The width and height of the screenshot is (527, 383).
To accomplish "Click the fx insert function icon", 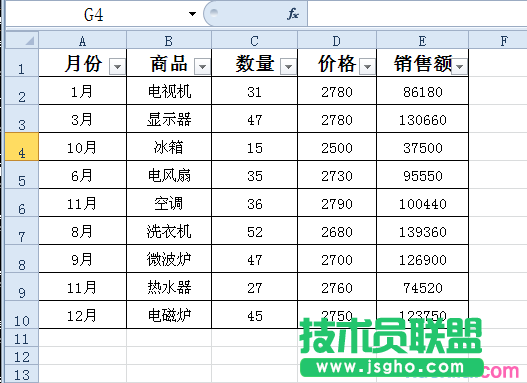I will pos(293,14).
